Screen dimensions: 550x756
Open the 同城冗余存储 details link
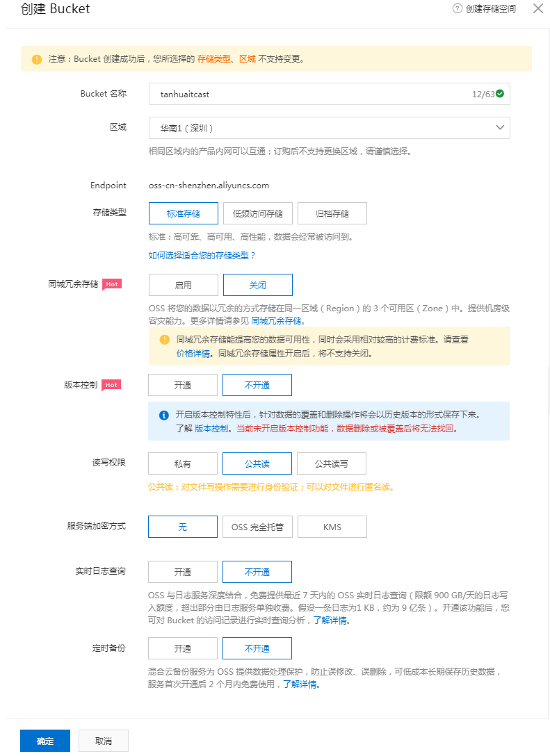click(x=277, y=321)
